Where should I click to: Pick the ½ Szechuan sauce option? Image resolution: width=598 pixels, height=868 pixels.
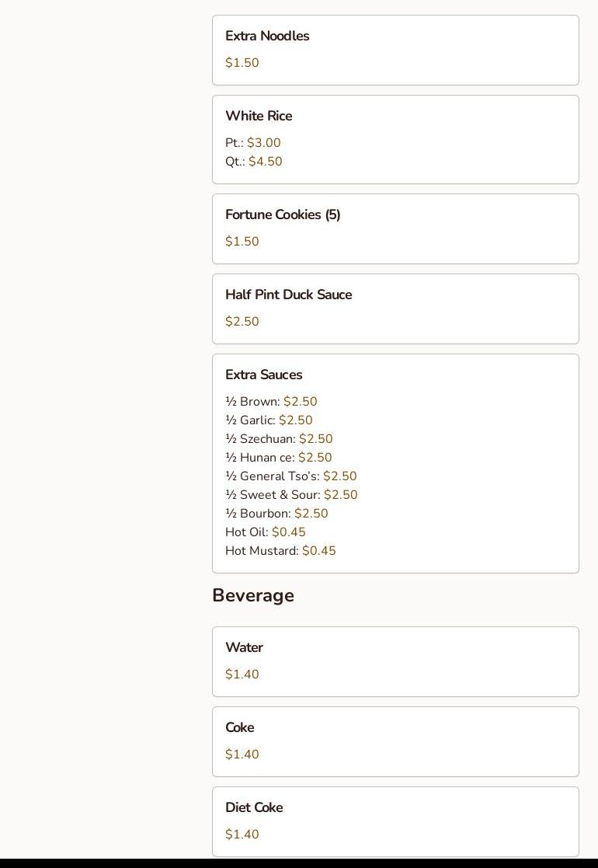tap(279, 439)
